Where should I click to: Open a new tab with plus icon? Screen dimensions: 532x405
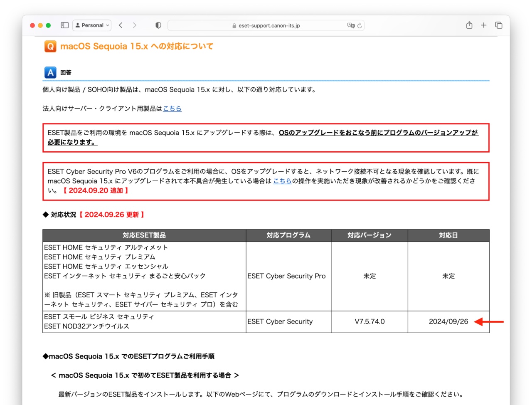484,25
